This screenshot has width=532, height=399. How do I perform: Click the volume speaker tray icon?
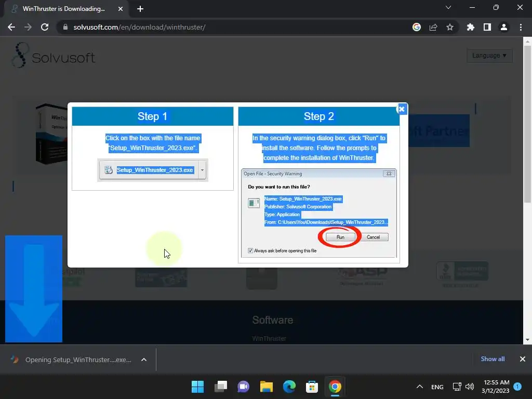(470, 387)
